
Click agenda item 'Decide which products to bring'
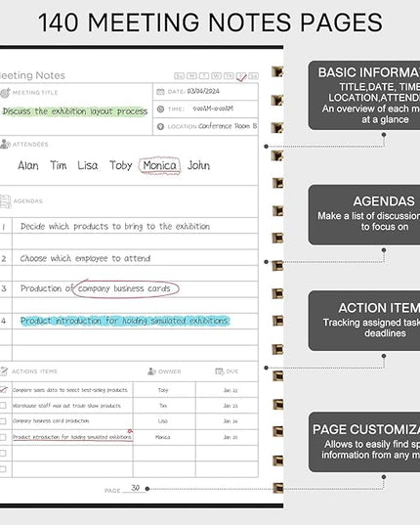pyautogui.click(x=115, y=227)
